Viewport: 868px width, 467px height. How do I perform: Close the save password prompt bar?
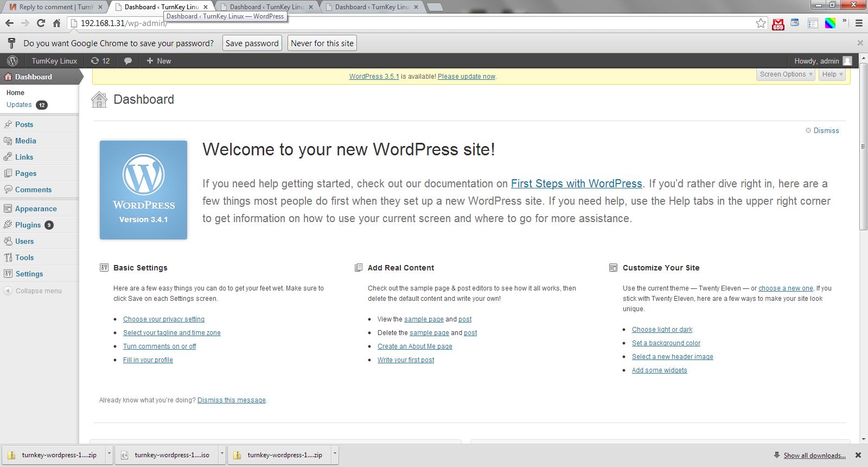(860, 43)
